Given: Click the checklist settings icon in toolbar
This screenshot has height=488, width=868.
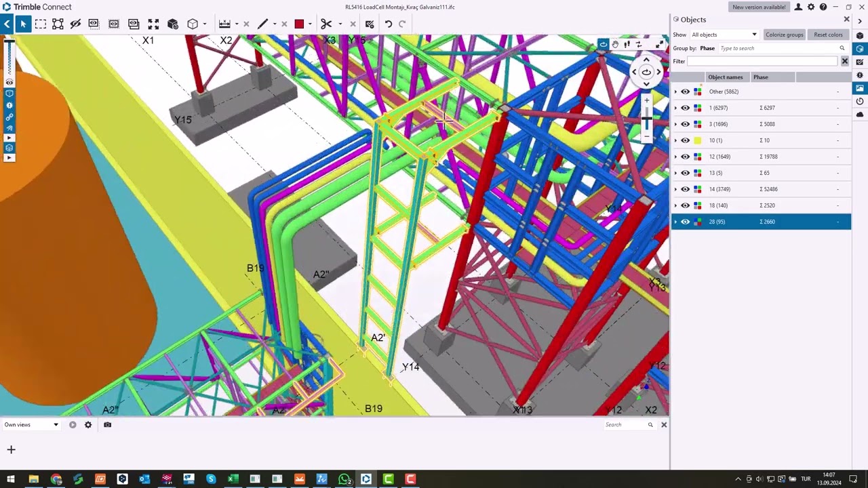Looking at the screenshot, I should tap(370, 24).
